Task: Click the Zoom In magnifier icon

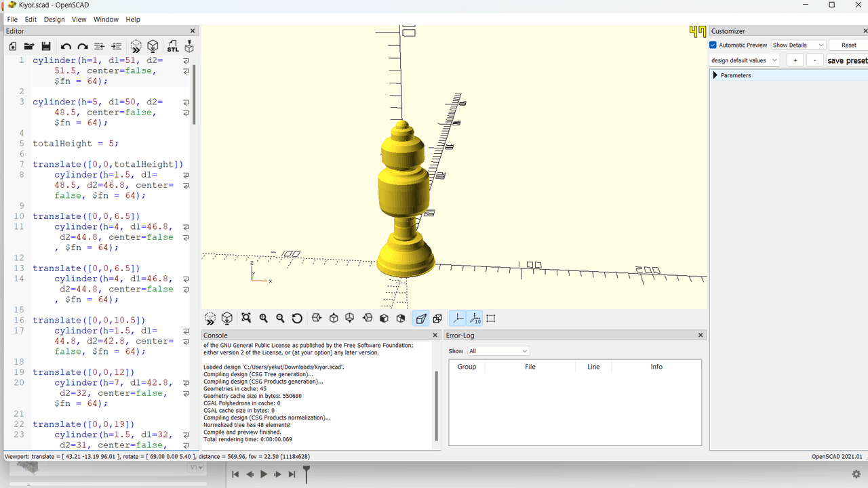Action: pyautogui.click(x=263, y=319)
